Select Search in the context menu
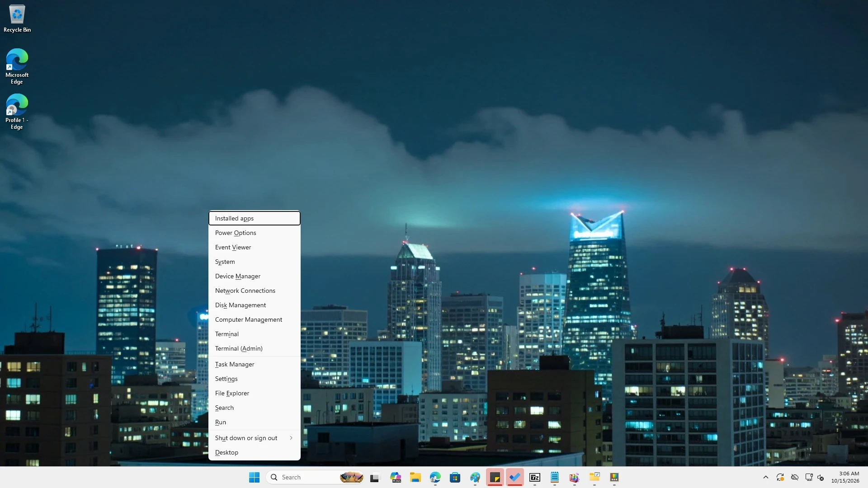Viewport: 868px width, 488px height. click(255, 408)
